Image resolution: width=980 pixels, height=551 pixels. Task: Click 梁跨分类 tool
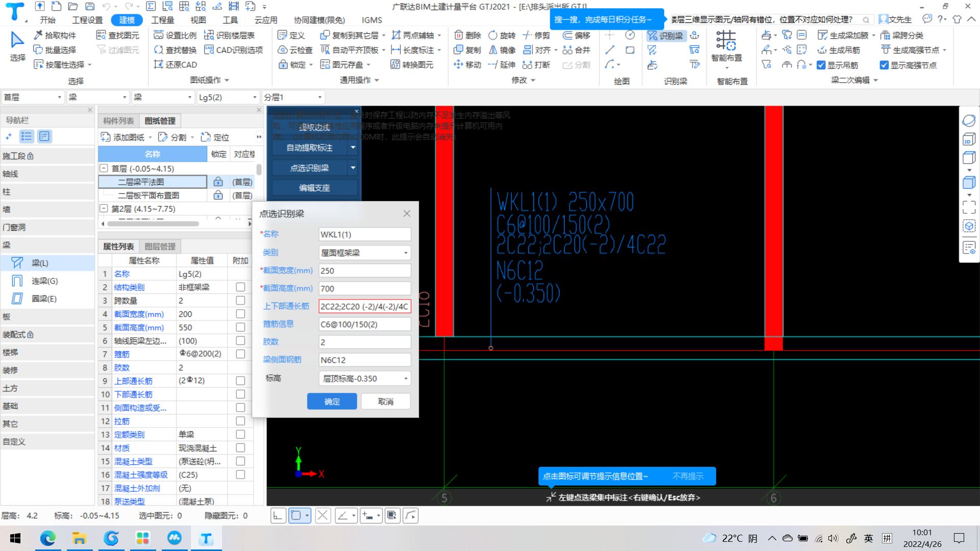[x=902, y=35]
